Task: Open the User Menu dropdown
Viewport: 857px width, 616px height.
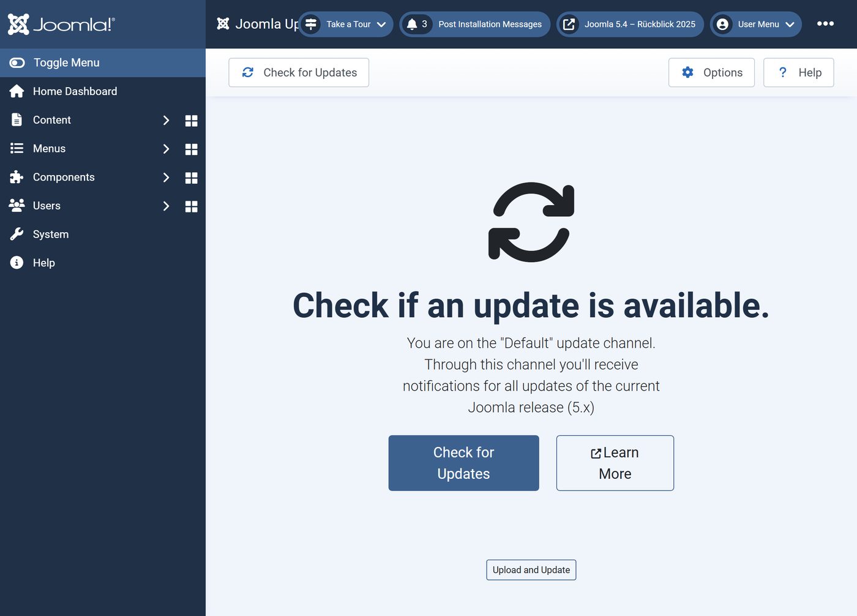Action: click(756, 24)
